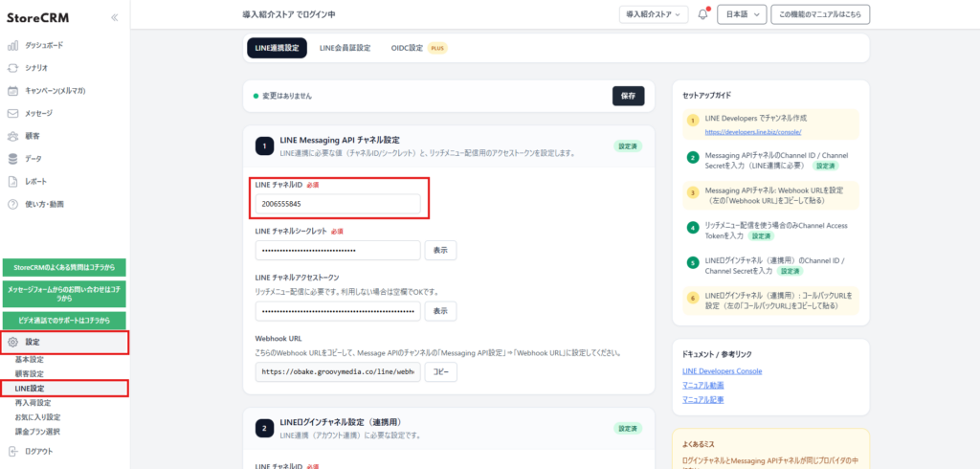Viewport: 980px width, 469px height.
Task: Click the 保存 save button
Action: tap(628, 96)
